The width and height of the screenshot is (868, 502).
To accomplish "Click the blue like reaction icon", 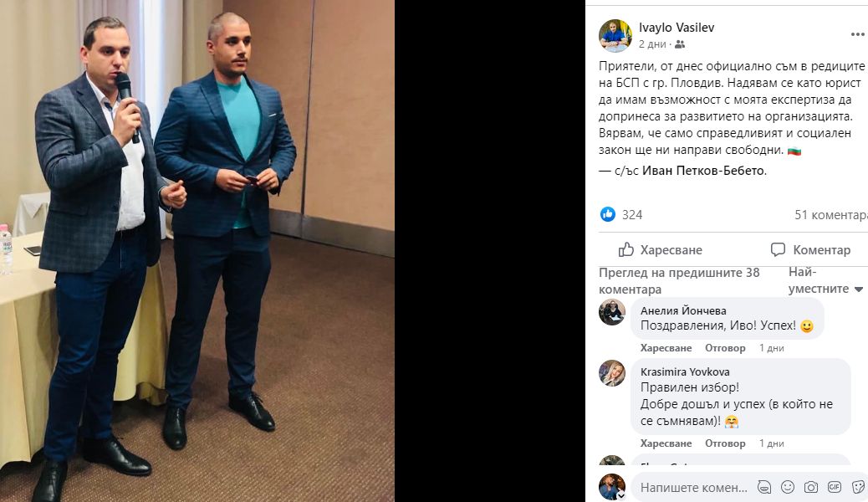I will [x=608, y=214].
